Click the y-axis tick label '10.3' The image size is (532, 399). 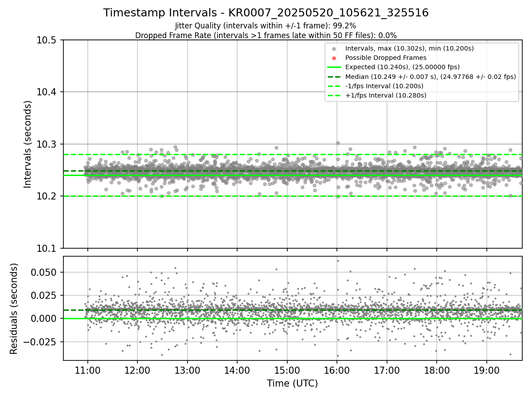tap(47, 144)
